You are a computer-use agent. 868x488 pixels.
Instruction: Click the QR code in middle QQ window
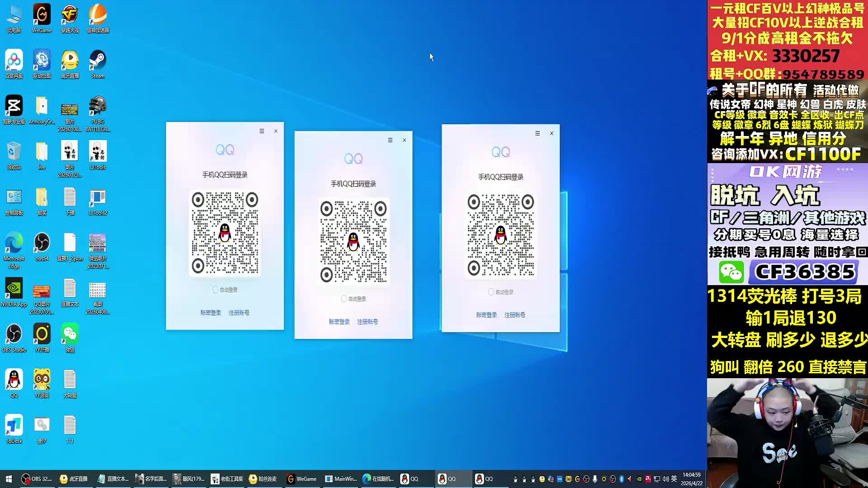coord(354,241)
